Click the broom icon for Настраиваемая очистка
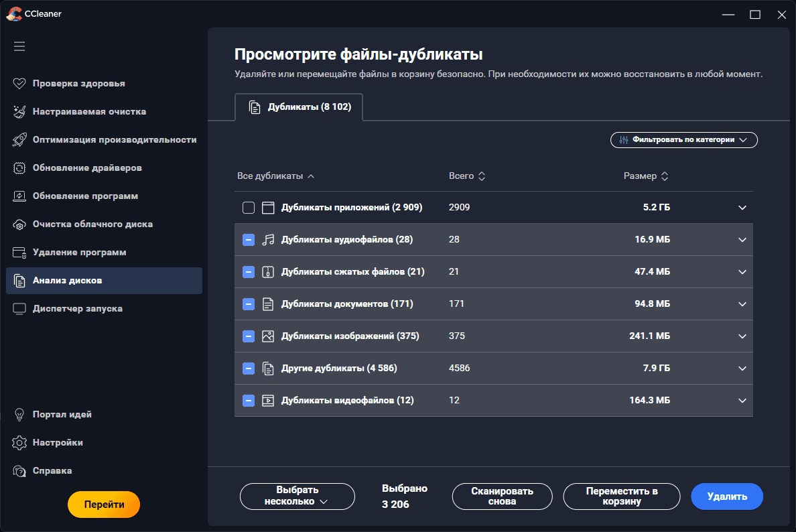796x532 pixels. tap(19, 112)
